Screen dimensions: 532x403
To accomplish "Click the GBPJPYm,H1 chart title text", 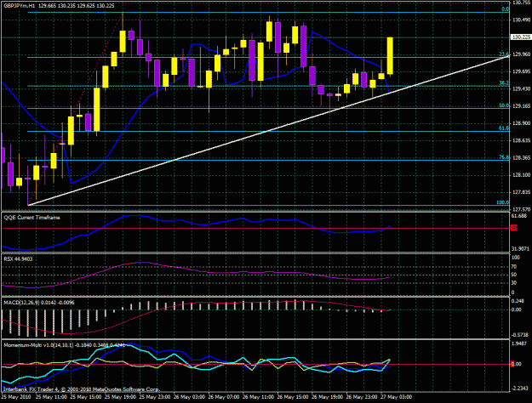I will 19,6.
